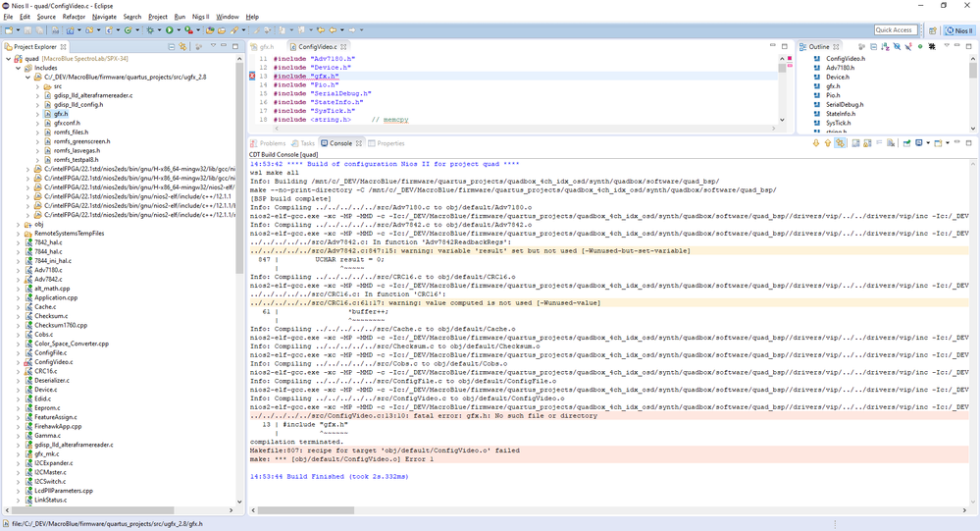Open the Project Explorer view menu arrow
The height and width of the screenshot is (531, 980).
(x=213, y=46)
